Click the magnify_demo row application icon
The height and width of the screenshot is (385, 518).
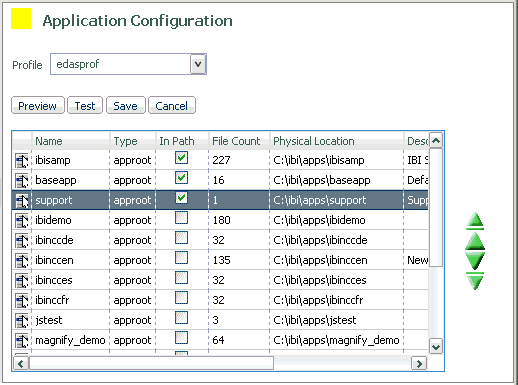pyautogui.click(x=22, y=340)
